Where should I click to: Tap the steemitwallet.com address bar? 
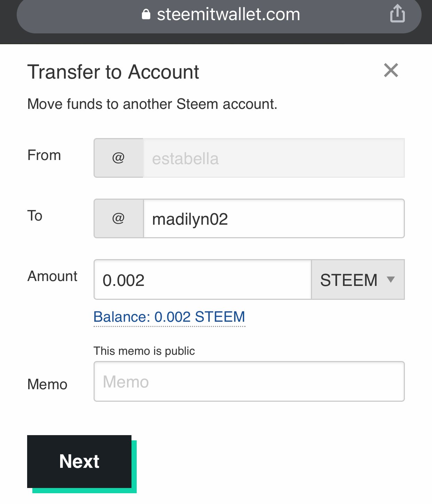point(219,14)
